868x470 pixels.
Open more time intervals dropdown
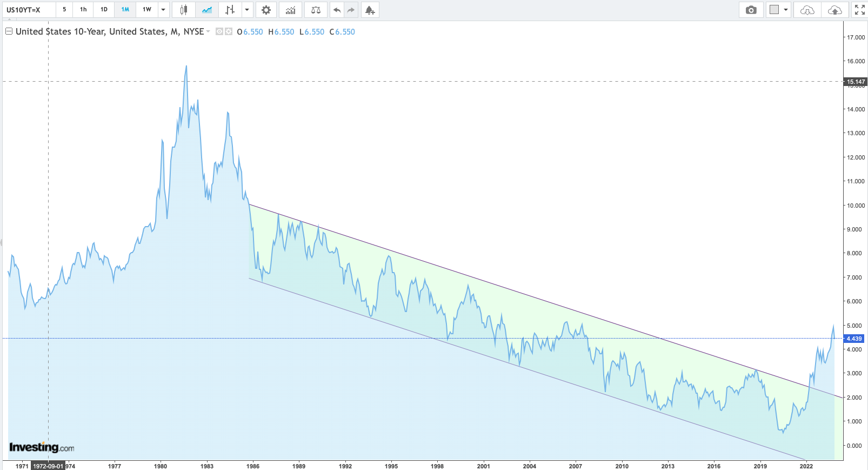163,10
